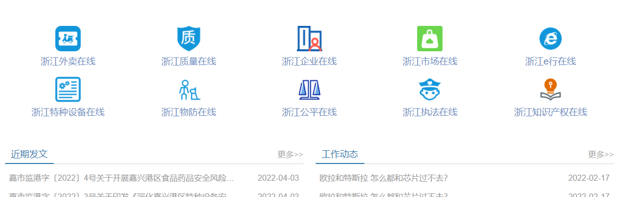Viewport: 644px width, 197px height.
Task: Click the 浙江公平在线 text label
Action: (310, 112)
